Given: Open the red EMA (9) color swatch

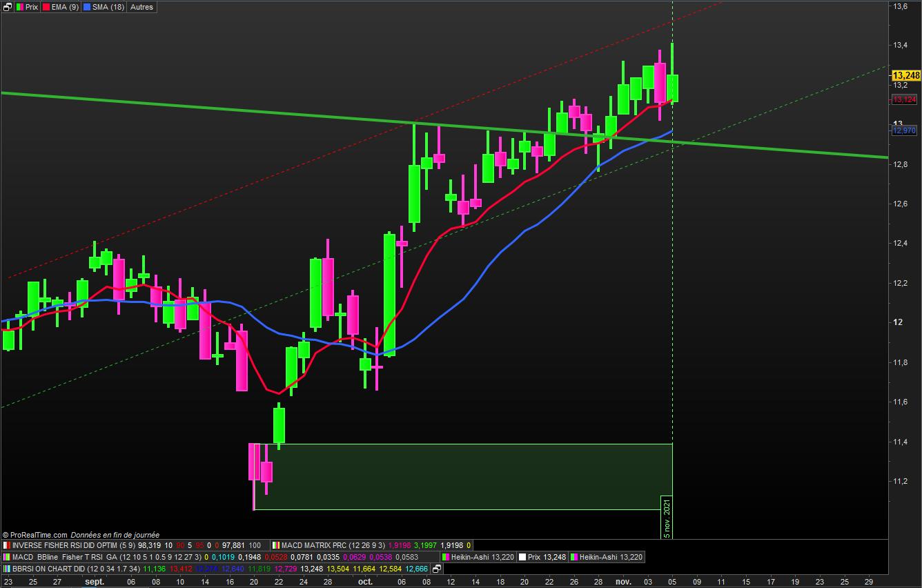Looking at the screenshot, I should [46, 7].
